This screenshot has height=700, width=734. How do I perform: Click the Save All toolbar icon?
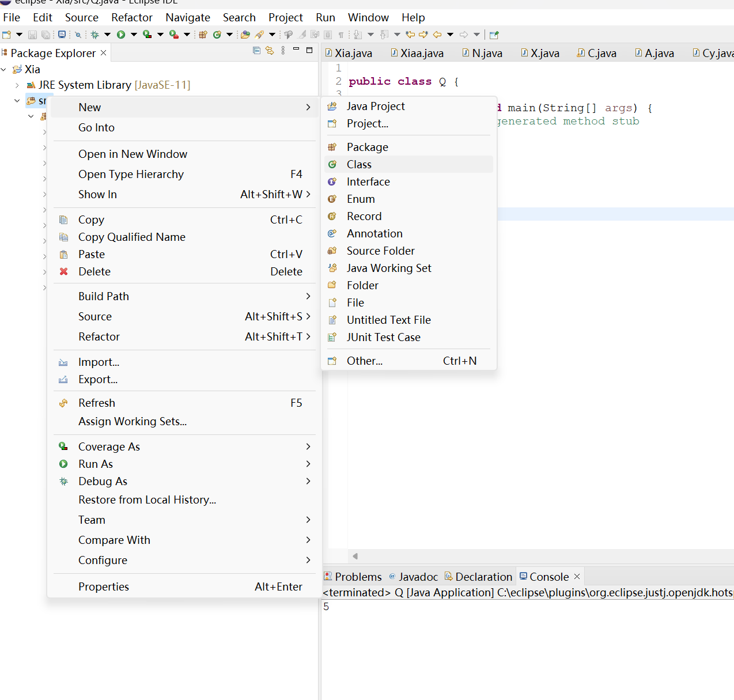click(x=46, y=34)
